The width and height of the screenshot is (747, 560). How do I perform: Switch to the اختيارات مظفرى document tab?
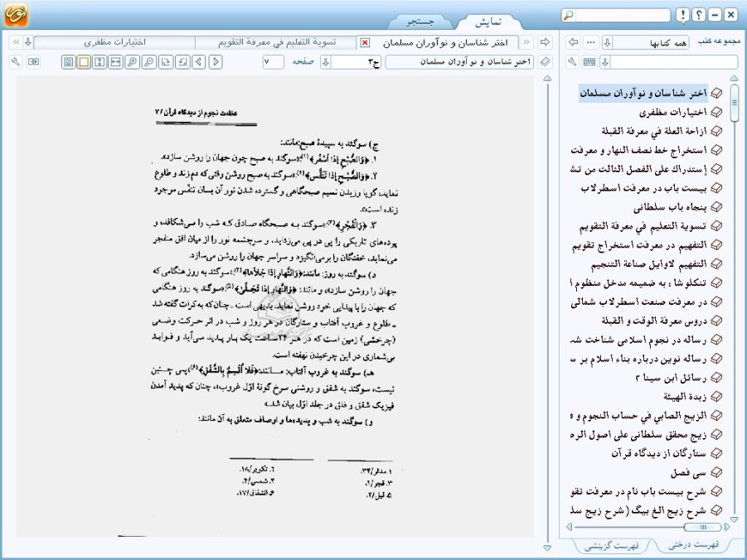pyautogui.click(x=114, y=42)
